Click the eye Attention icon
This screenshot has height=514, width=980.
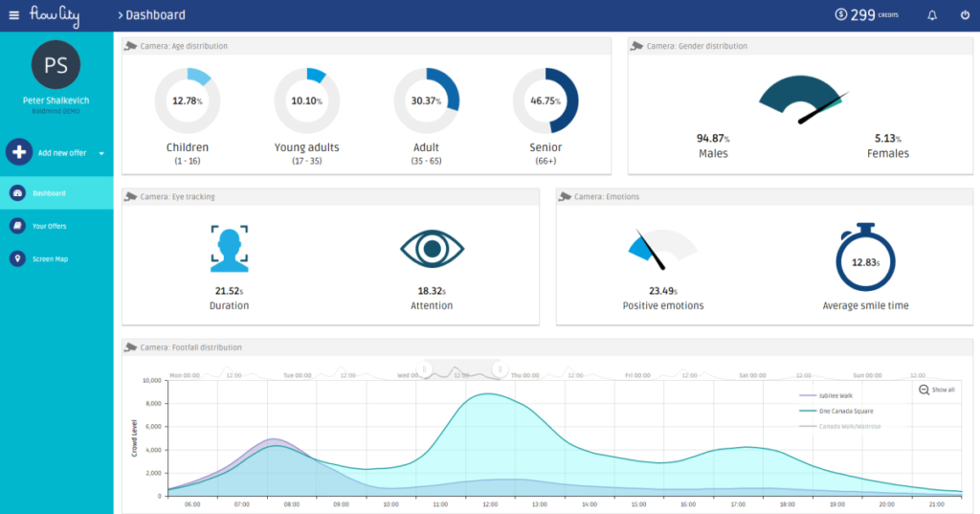[x=432, y=249]
